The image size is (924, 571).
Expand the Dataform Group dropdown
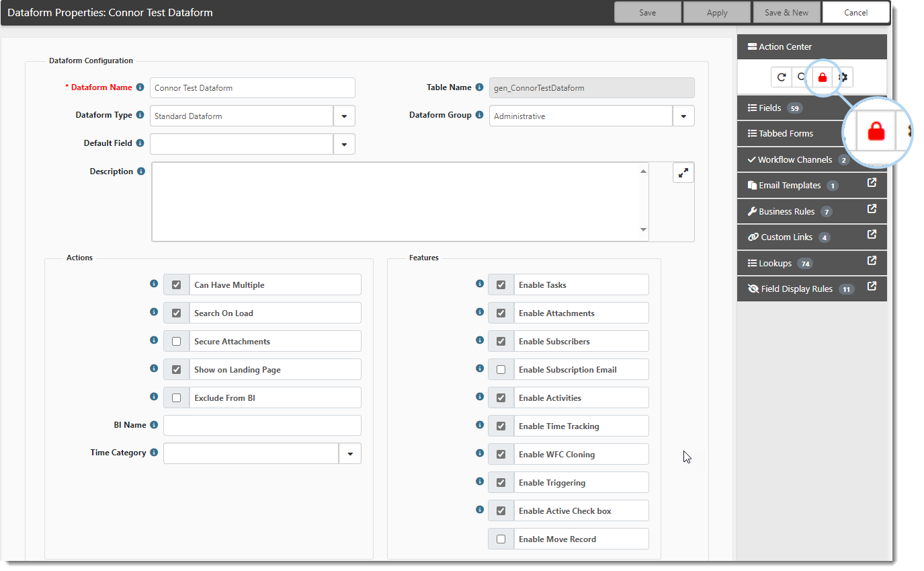pos(683,116)
